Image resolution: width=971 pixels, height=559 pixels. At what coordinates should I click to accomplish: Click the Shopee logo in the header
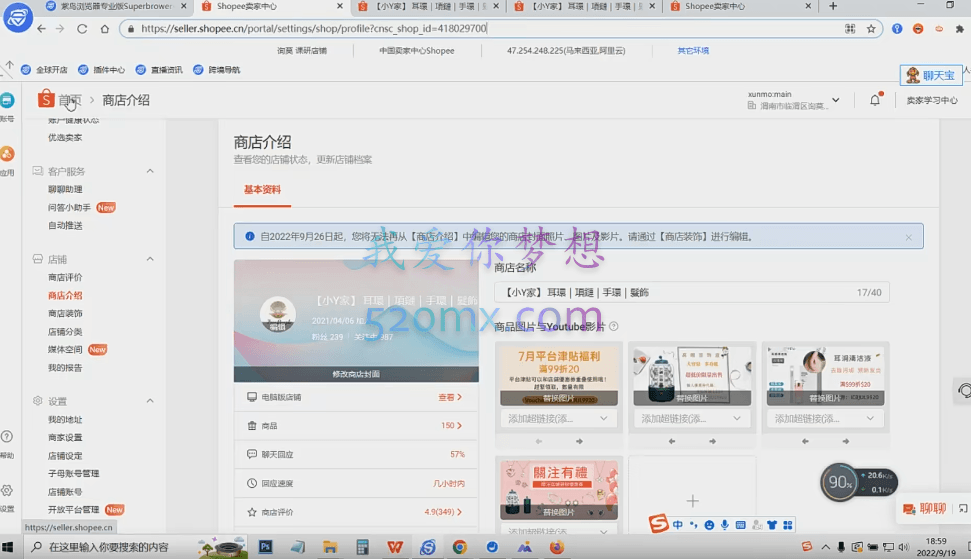pyautogui.click(x=45, y=99)
